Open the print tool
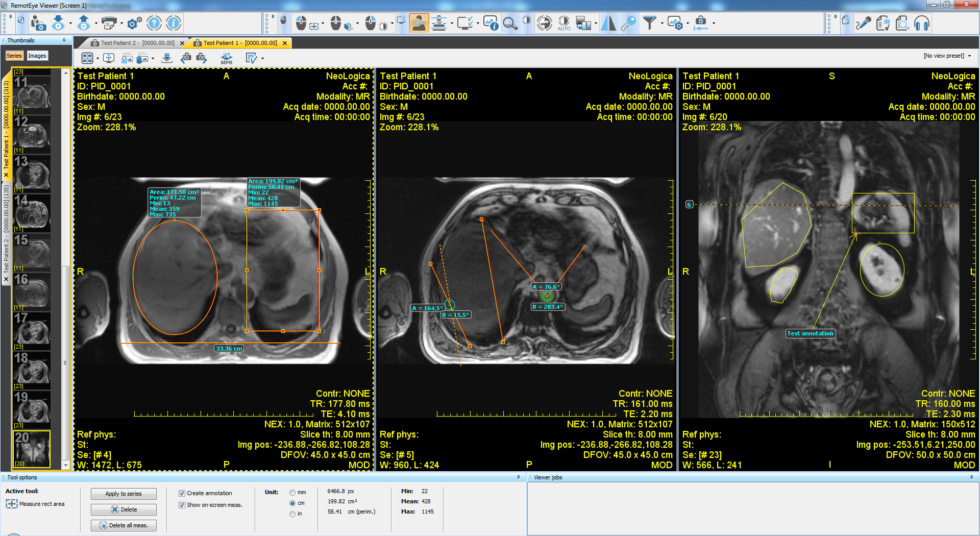 pyautogui.click(x=109, y=23)
